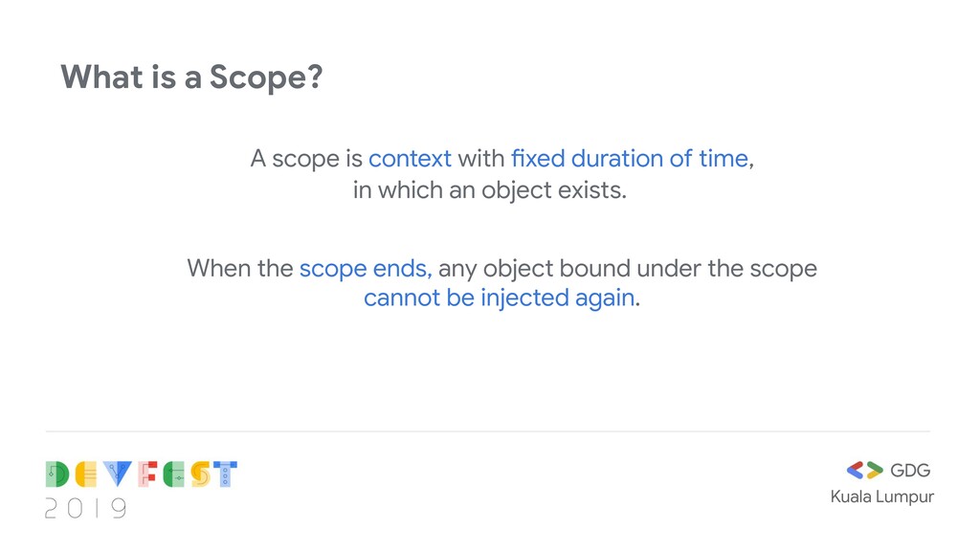Click the words 'A scope is'

click(306, 159)
